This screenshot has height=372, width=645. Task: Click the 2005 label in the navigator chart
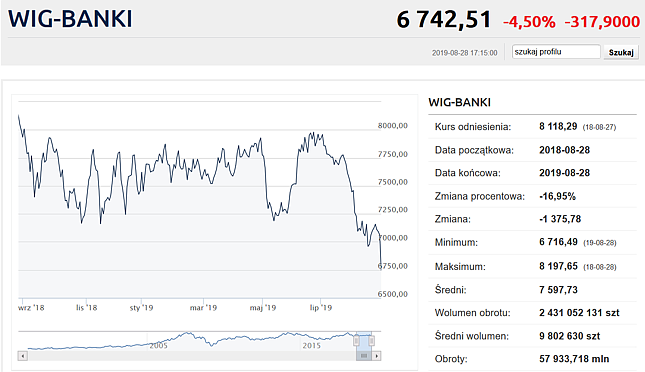point(158,346)
